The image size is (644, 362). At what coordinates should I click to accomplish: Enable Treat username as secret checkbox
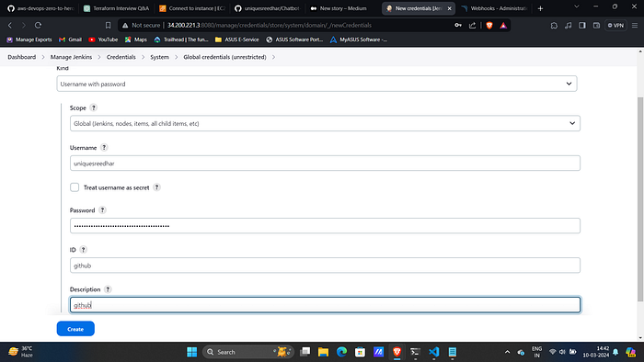pos(75,187)
